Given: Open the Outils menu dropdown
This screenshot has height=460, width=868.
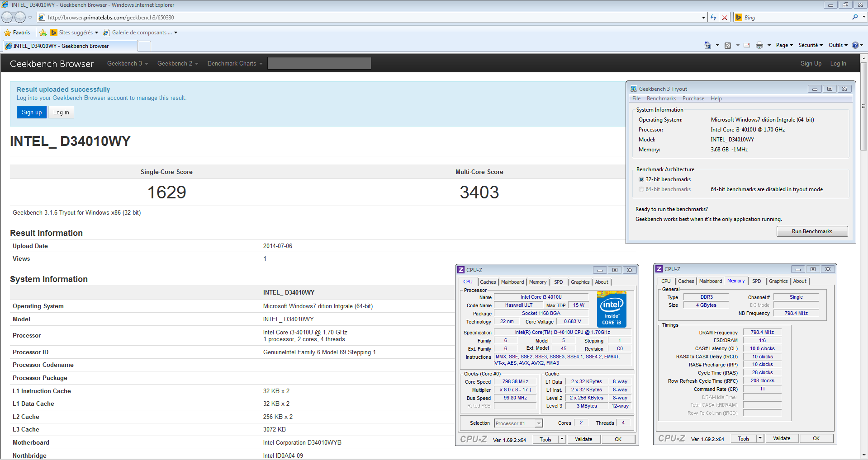Looking at the screenshot, I should point(838,45).
